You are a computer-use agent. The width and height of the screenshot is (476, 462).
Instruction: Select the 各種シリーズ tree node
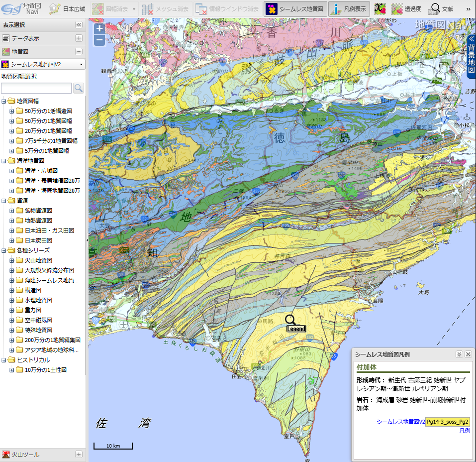33,250
